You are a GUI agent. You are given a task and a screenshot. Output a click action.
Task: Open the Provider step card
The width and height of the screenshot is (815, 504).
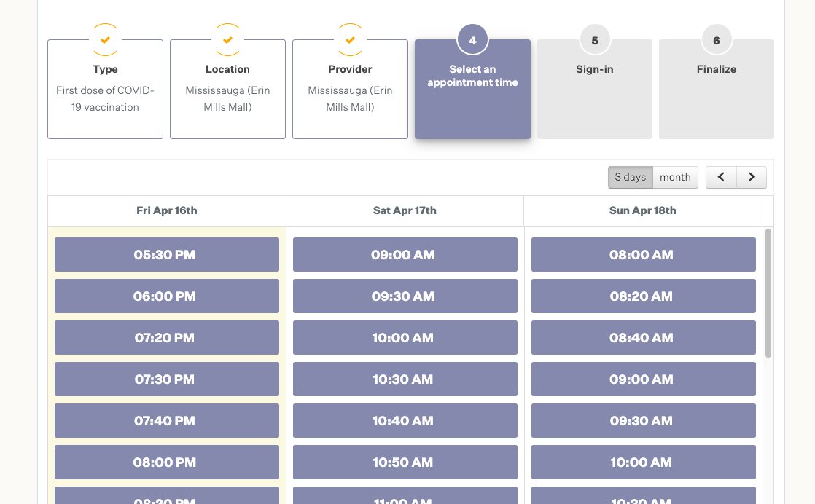coord(351,90)
